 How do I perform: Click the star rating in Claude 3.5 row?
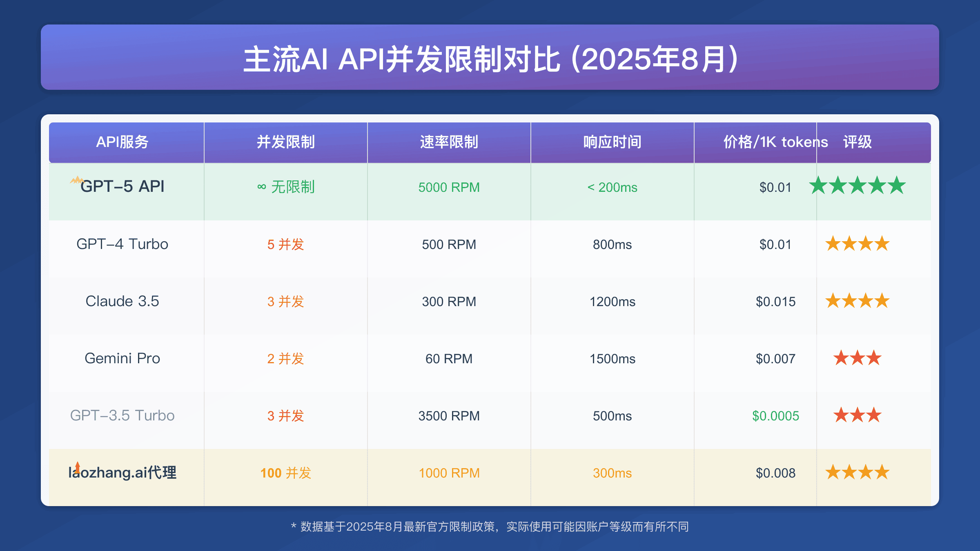[857, 301]
